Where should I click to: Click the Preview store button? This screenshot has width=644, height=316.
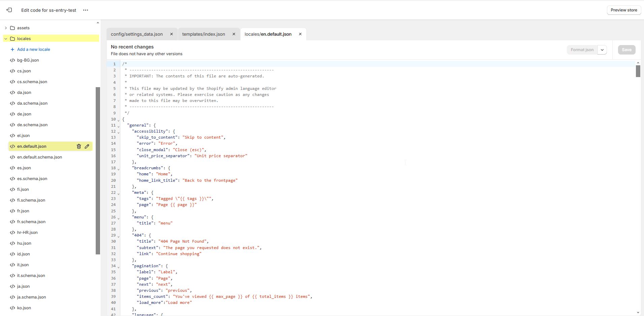[624, 10]
